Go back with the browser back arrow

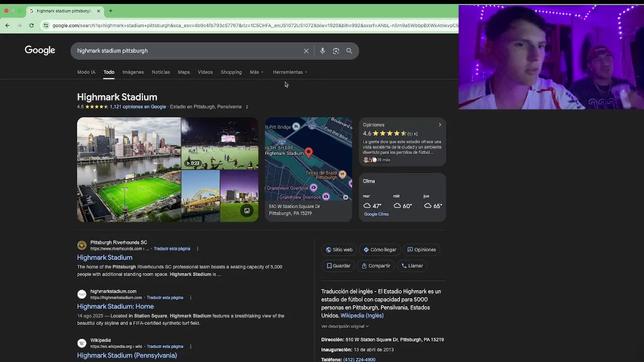point(7,25)
